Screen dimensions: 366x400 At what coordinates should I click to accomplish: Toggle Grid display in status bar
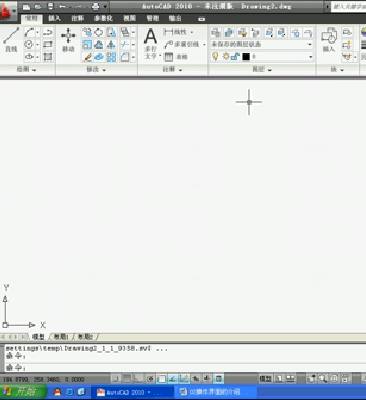[127, 379]
